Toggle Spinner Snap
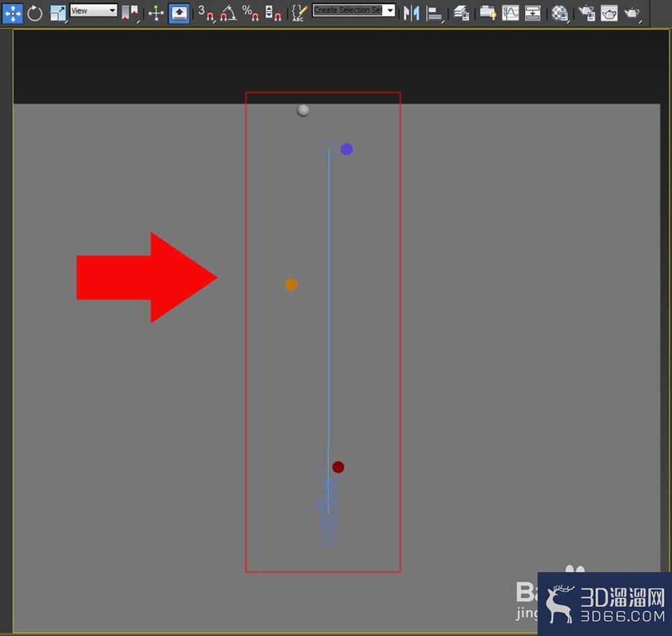The width and height of the screenshot is (672, 636). click(273, 13)
